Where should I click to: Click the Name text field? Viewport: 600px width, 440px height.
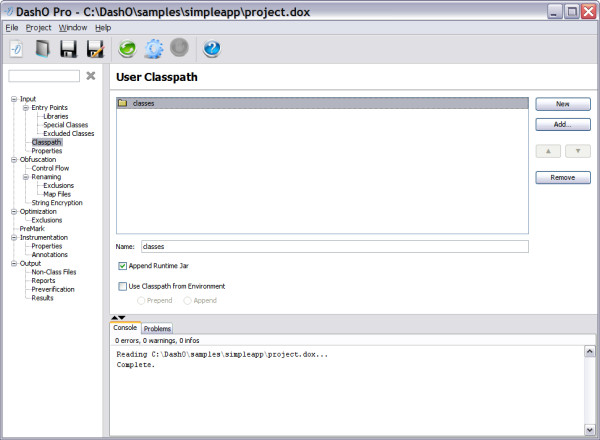335,247
